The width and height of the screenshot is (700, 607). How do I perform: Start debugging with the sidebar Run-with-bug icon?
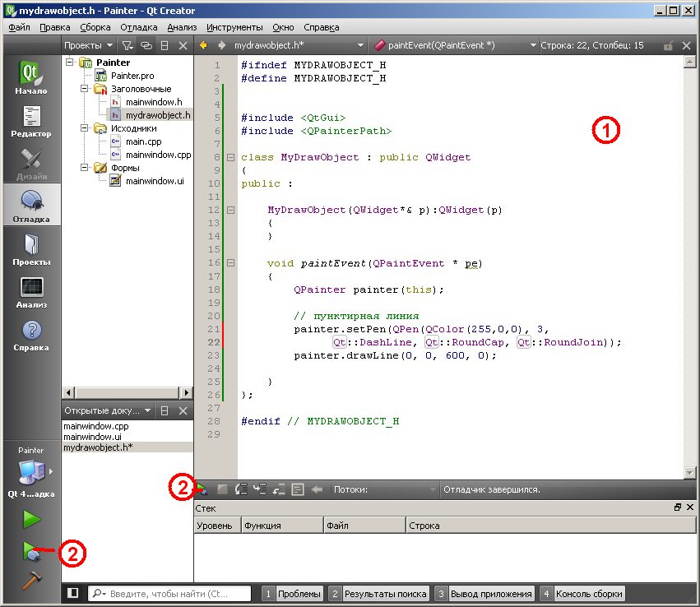click(31, 551)
